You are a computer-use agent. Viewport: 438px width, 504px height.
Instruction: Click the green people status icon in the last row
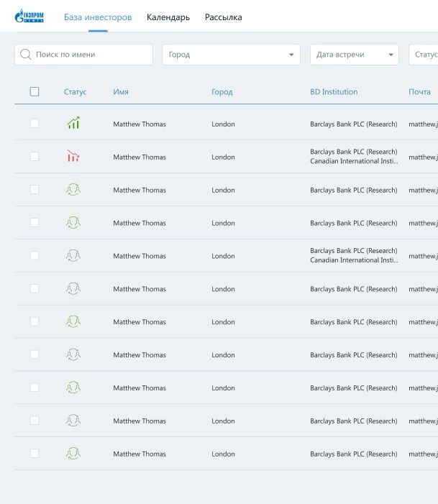click(x=73, y=454)
